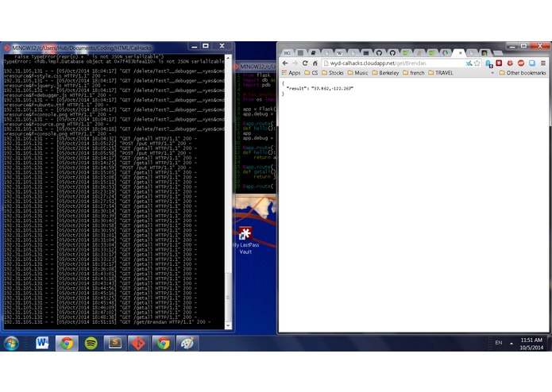This screenshot has height=392, width=552.
Task: Click the blue translate icon in address bar
Action: tap(469, 63)
